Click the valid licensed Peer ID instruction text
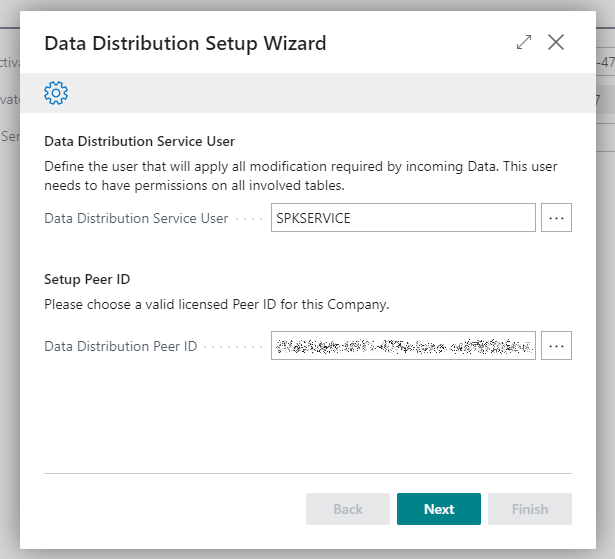The width and height of the screenshot is (615, 559). click(x=216, y=304)
